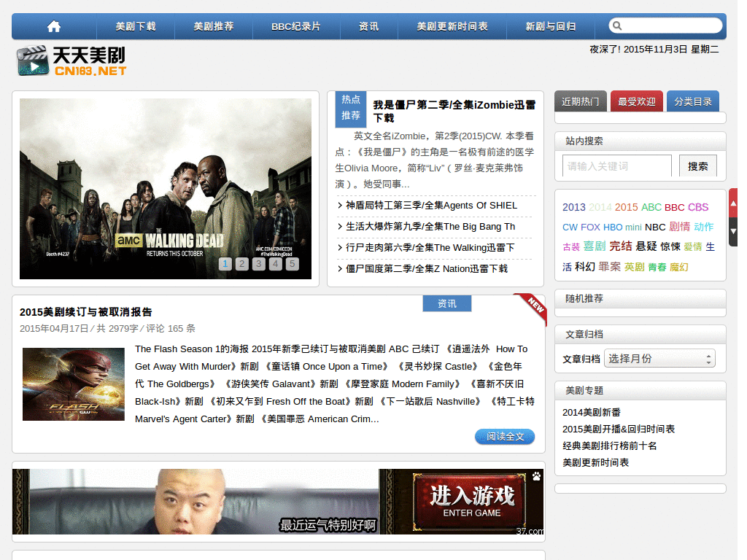
Task: Show slide 4 of the carousel
Action: coord(275,264)
